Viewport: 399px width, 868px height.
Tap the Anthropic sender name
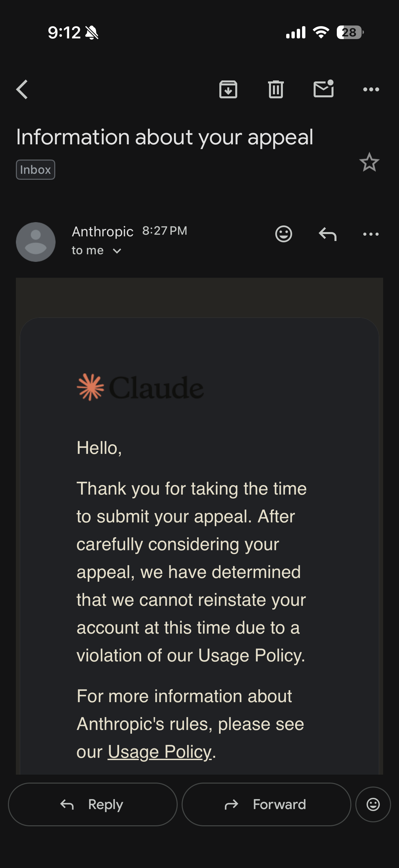[x=103, y=231]
